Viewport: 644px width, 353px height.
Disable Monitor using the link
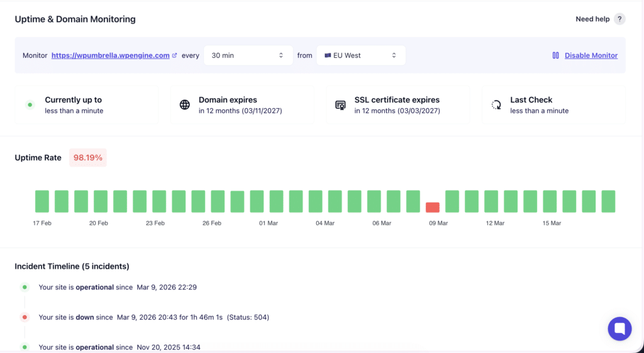click(591, 55)
